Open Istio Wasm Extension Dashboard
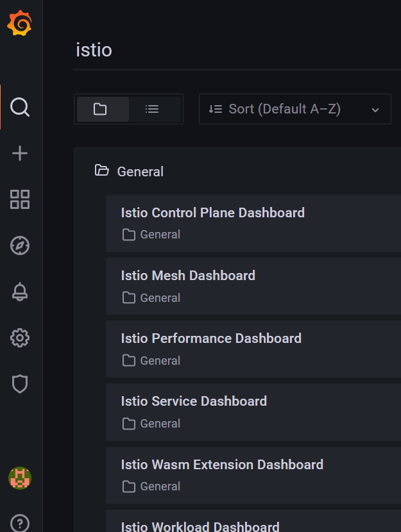 tap(253, 475)
